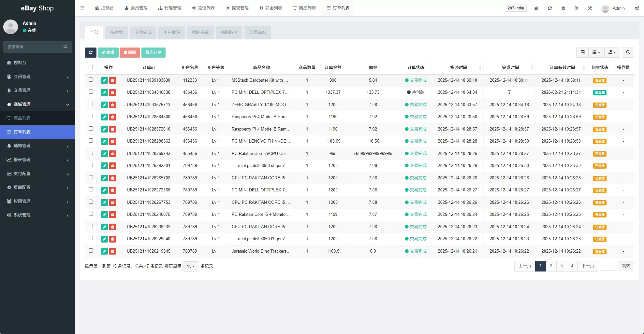The width and height of the screenshot is (644, 334).
Task: Select the 交易冻结 filter tab
Action: (257, 33)
